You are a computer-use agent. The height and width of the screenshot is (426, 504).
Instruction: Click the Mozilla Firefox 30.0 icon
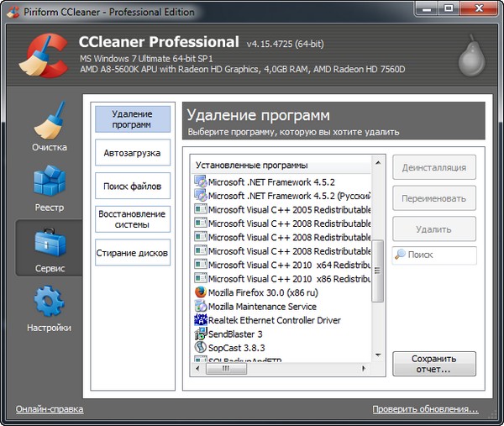tap(201, 292)
